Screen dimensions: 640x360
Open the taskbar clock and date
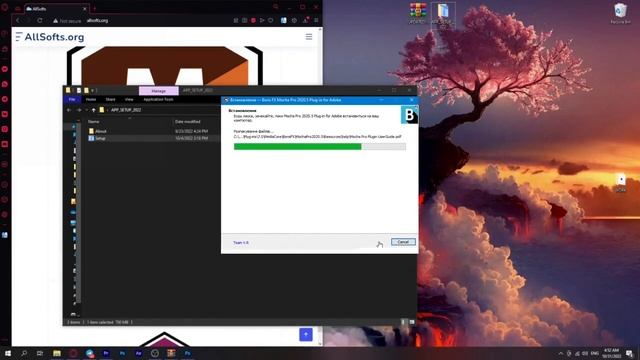coord(611,353)
